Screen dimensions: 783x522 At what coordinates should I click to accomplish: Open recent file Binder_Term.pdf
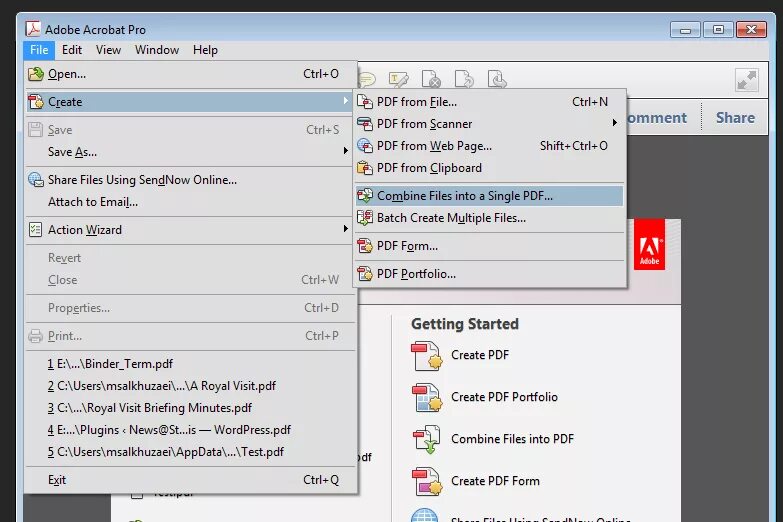(x=190, y=364)
